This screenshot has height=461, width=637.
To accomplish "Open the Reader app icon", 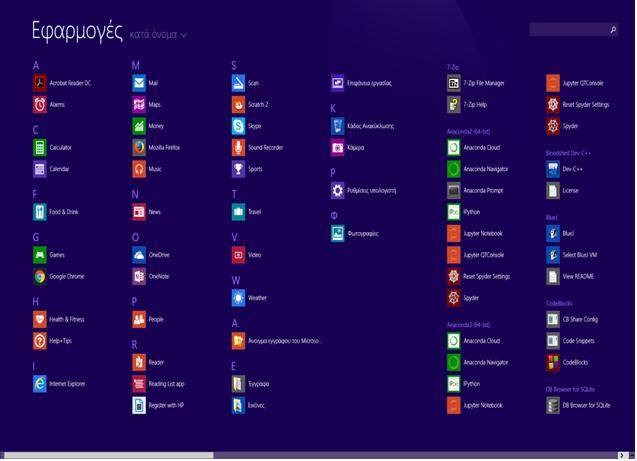I will click(139, 362).
